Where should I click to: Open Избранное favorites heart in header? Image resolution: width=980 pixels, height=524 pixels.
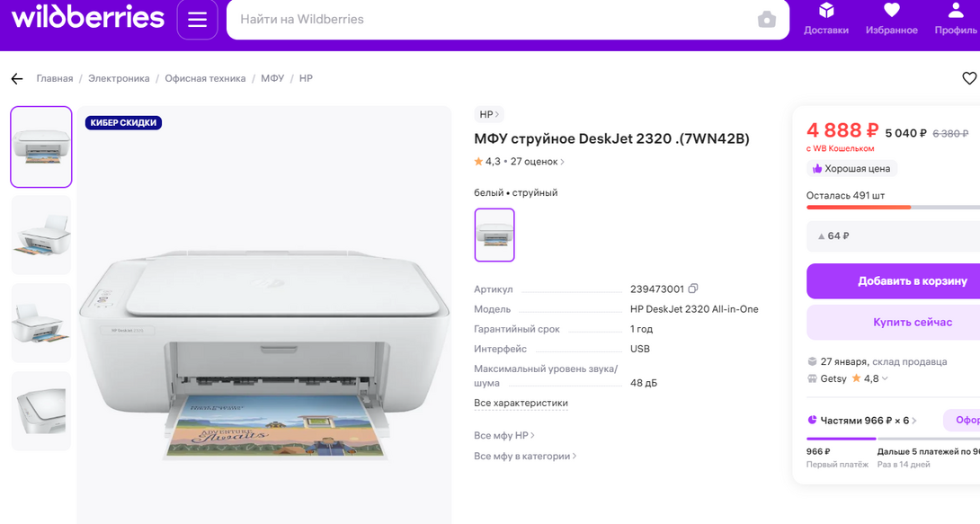(891, 19)
